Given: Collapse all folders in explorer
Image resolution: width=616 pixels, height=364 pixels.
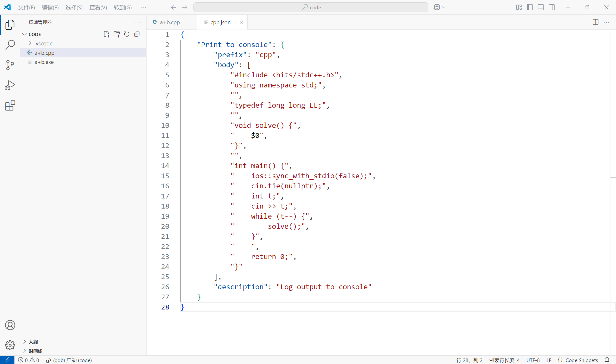Looking at the screenshot, I should pos(137,34).
